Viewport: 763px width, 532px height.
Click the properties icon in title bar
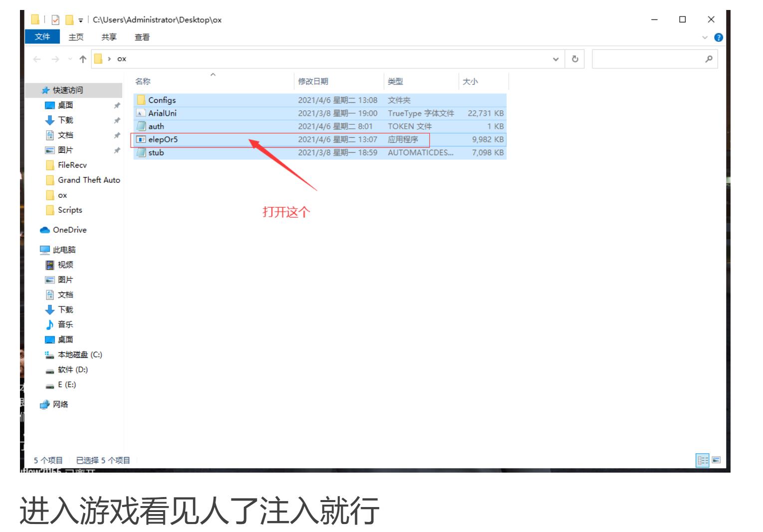(55, 20)
